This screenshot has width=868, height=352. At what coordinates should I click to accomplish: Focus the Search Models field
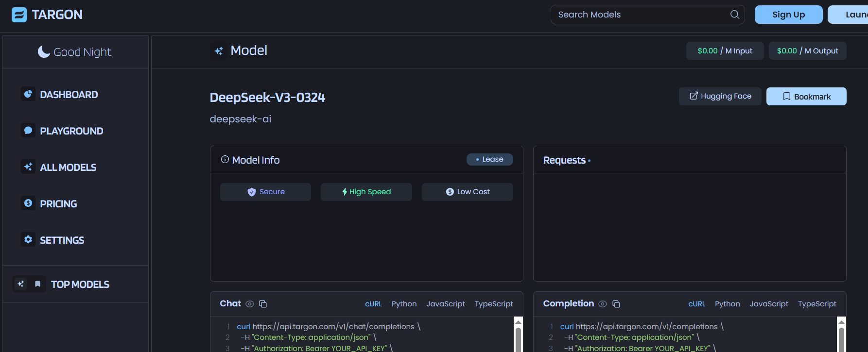647,15
